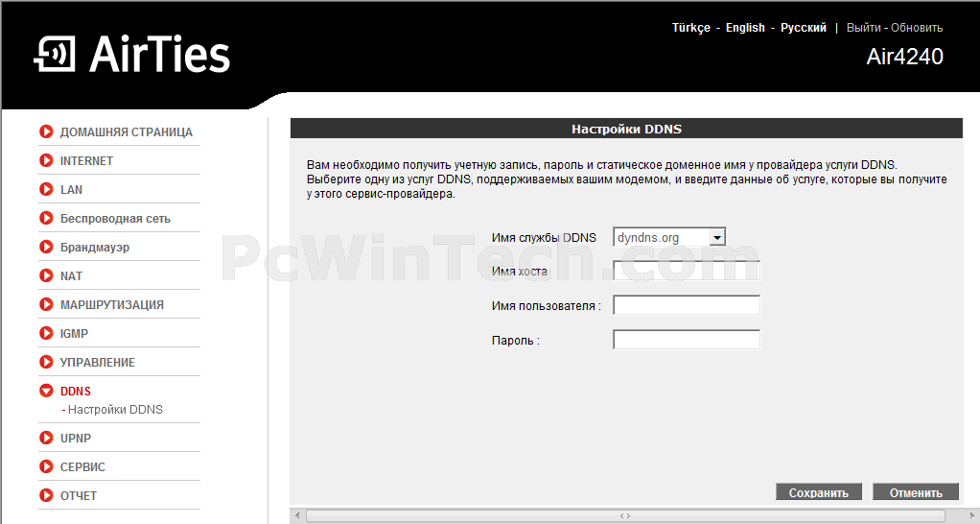Open the IGMP menu section
Screen dimensions: 980x524
[74, 333]
